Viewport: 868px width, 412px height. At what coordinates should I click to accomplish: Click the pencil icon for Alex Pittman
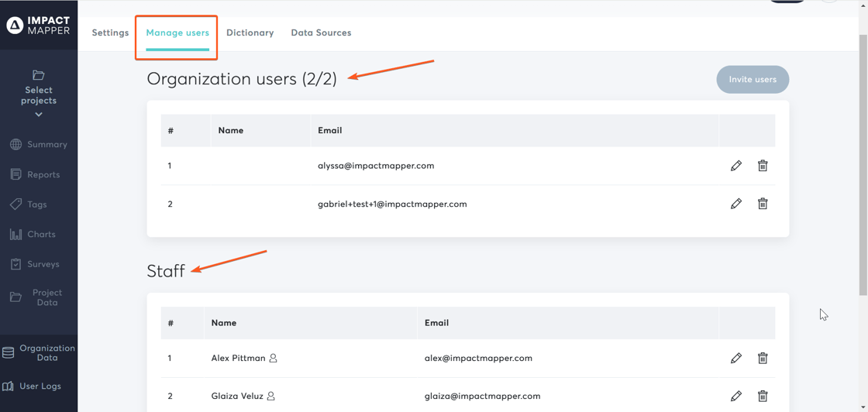pyautogui.click(x=735, y=358)
